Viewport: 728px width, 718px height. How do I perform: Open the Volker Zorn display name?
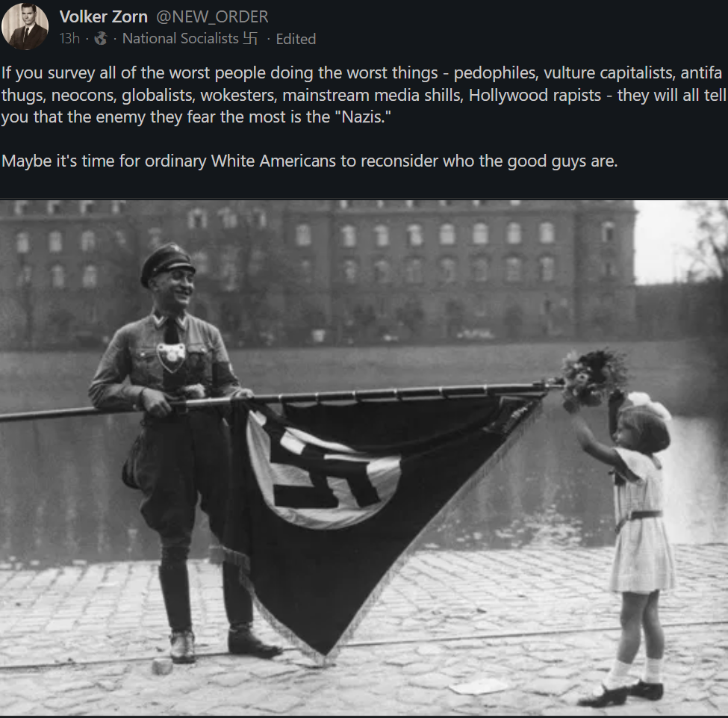click(x=104, y=16)
